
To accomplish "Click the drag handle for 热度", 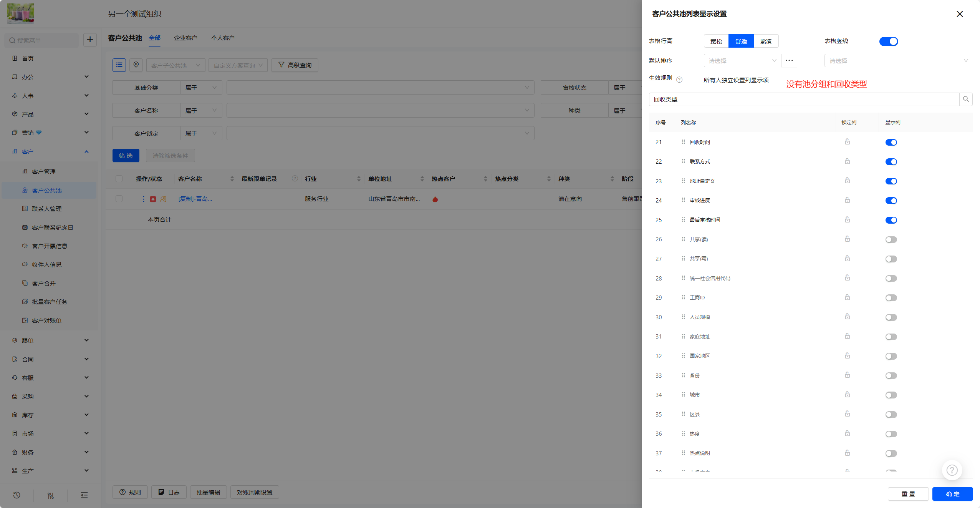I will [x=683, y=433].
